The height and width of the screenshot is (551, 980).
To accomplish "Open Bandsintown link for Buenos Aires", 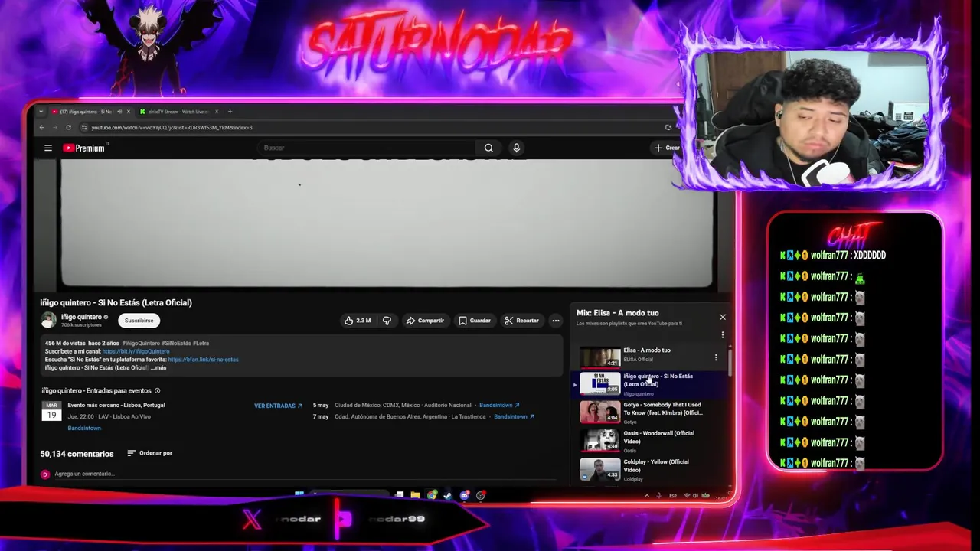I will (514, 416).
